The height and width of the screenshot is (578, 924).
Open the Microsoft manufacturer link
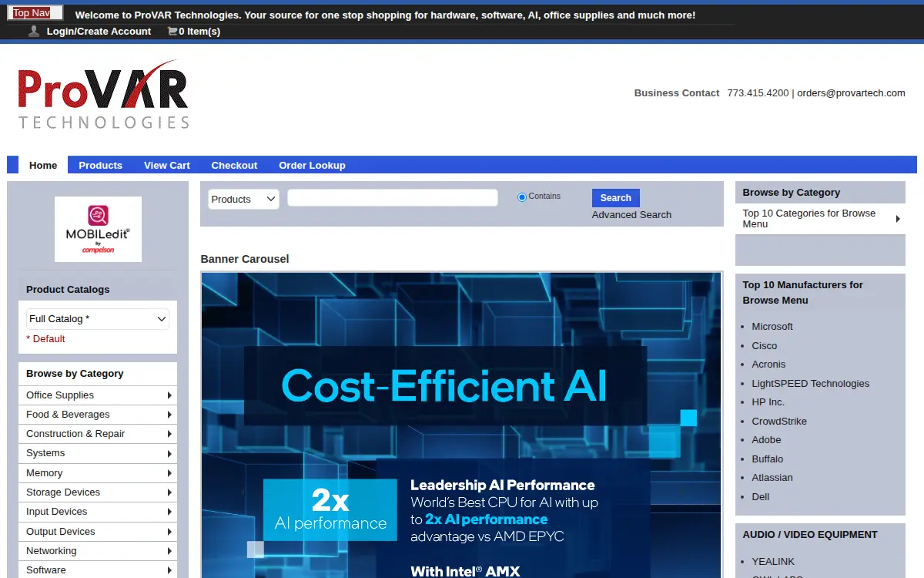pos(772,327)
